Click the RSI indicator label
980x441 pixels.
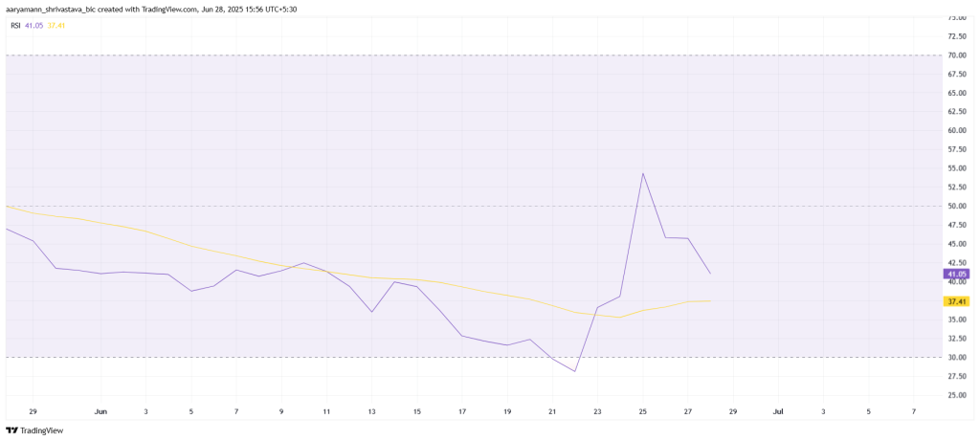[15, 26]
